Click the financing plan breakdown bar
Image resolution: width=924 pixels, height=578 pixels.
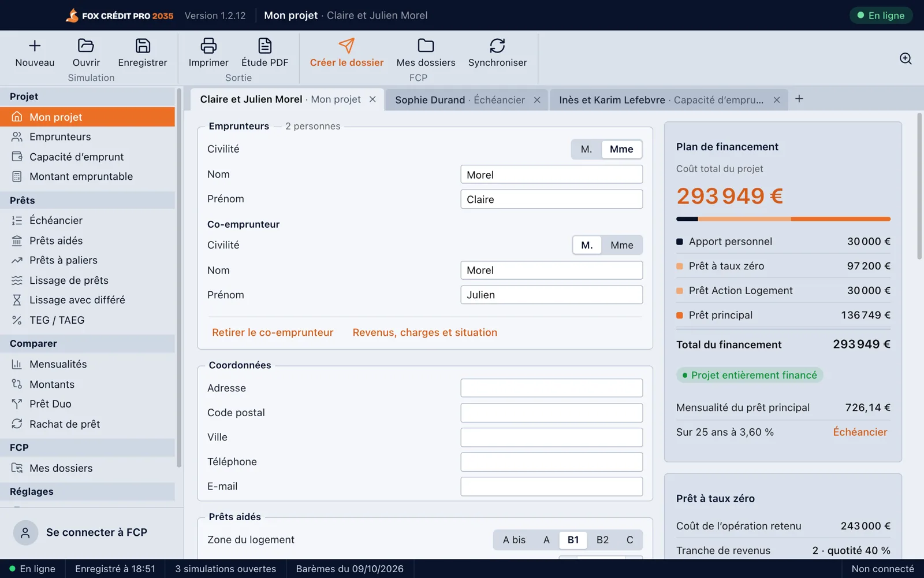[x=783, y=219]
